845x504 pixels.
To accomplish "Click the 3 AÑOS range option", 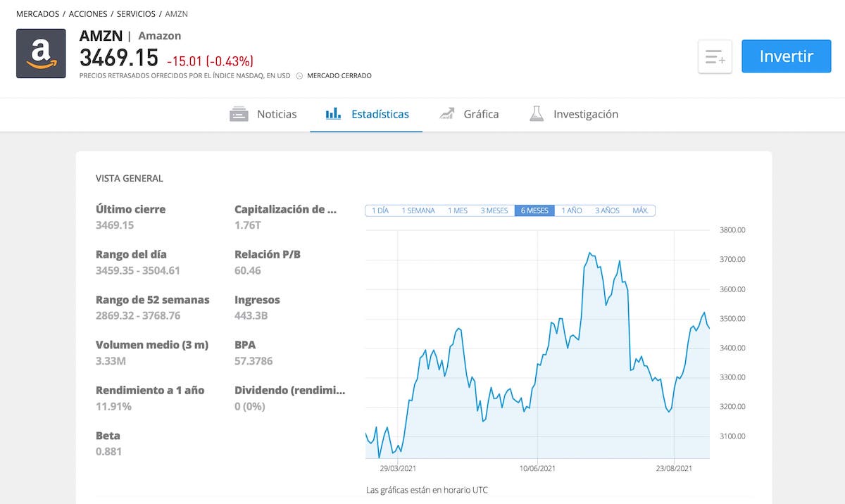I will pyautogui.click(x=606, y=210).
